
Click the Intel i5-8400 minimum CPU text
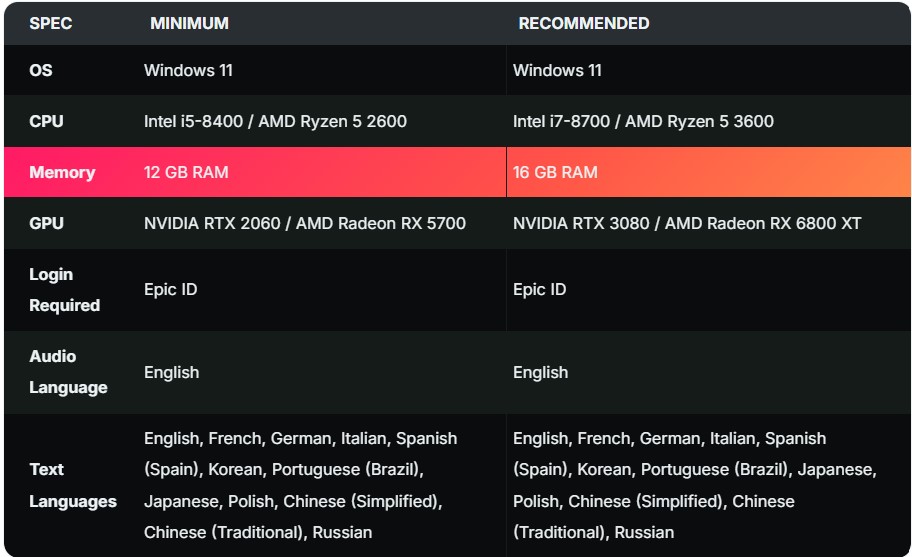pyautogui.click(x=197, y=121)
